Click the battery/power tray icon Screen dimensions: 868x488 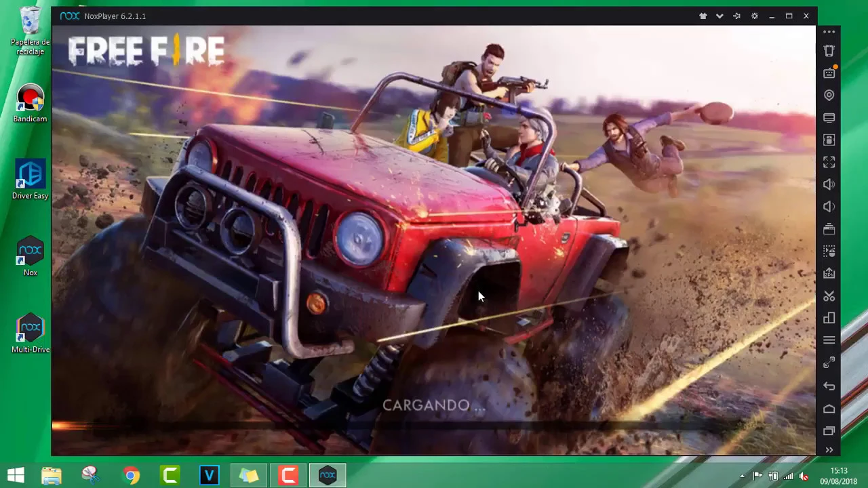[x=773, y=476]
